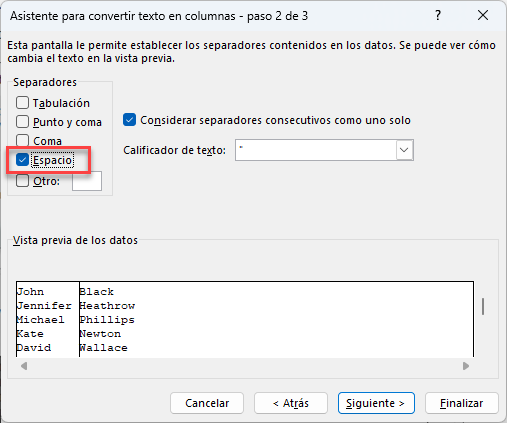This screenshot has width=507, height=423.
Task: Proceed with the Siguiente button
Action: pyautogui.click(x=376, y=403)
